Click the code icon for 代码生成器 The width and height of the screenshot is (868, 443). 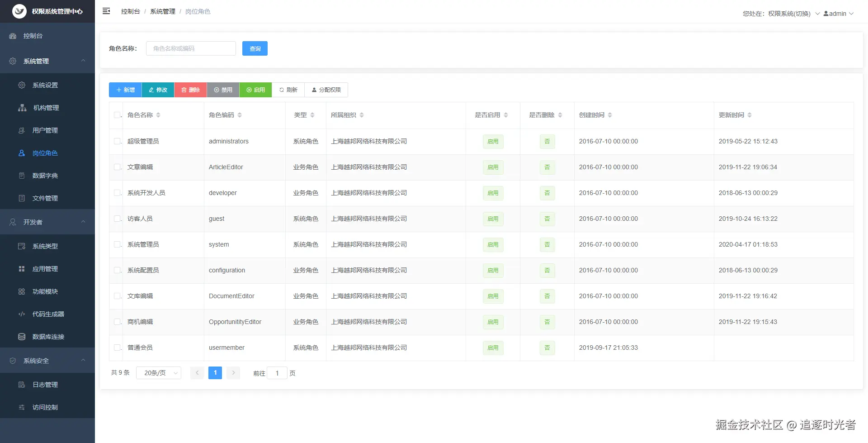[x=22, y=314]
